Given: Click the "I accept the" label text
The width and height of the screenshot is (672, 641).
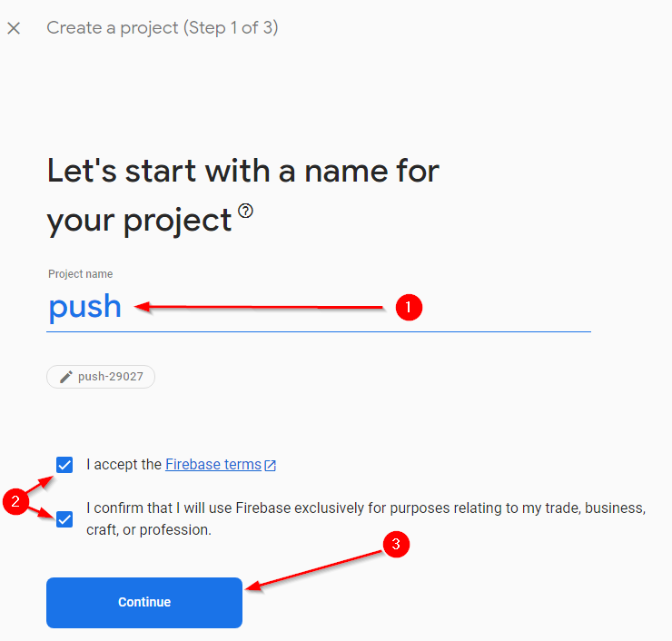Looking at the screenshot, I should pos(124,465).
